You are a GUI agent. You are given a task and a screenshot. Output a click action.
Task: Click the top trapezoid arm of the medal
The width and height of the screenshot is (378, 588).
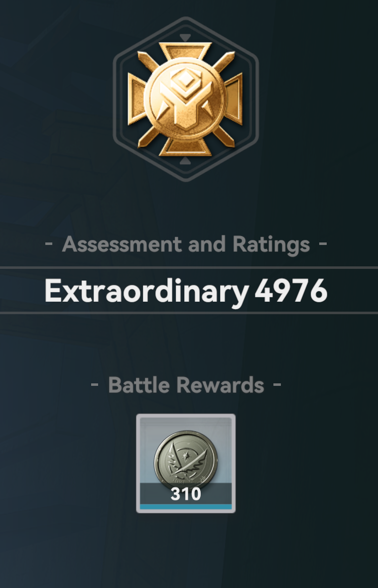[x=185, y=51]
